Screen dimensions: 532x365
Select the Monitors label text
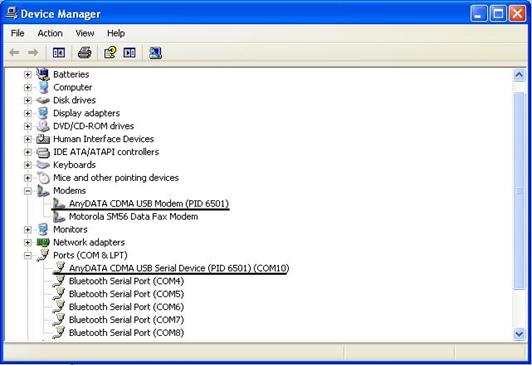tap(70, 229)
